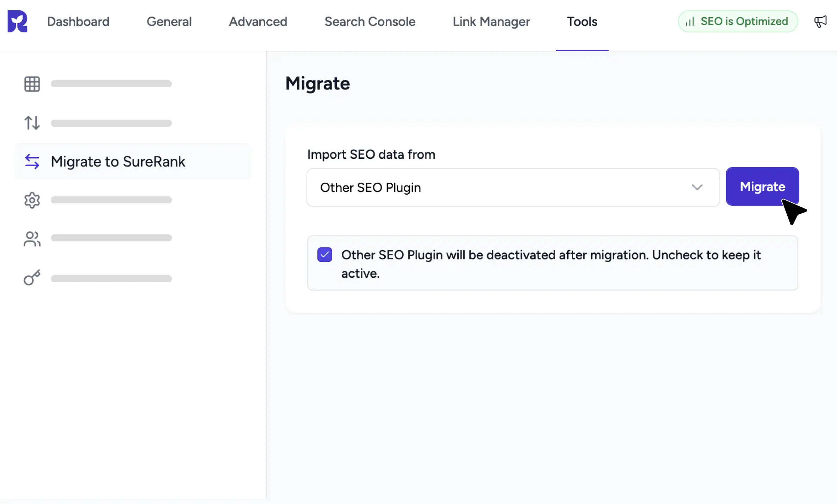This screenshot has height=504, width=837.
Task: Open the Advanced tab
Action: point(258,21)
